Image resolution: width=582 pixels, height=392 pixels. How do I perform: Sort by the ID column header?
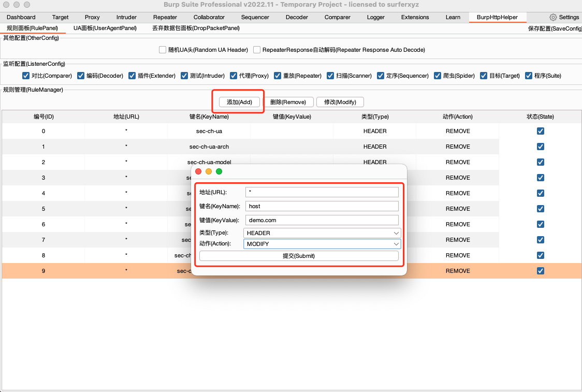tap(43, 117)
